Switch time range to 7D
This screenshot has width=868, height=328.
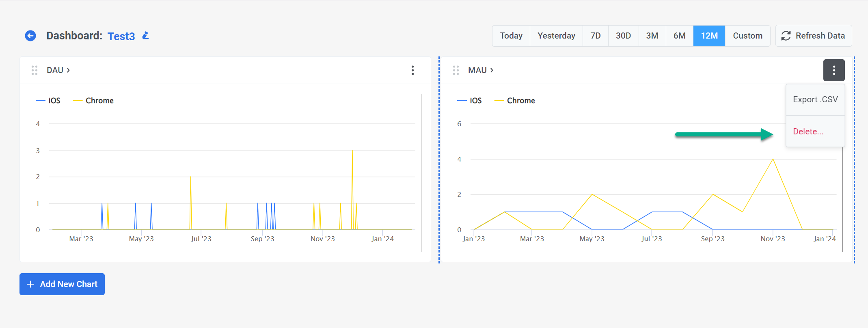click(595, 36)
